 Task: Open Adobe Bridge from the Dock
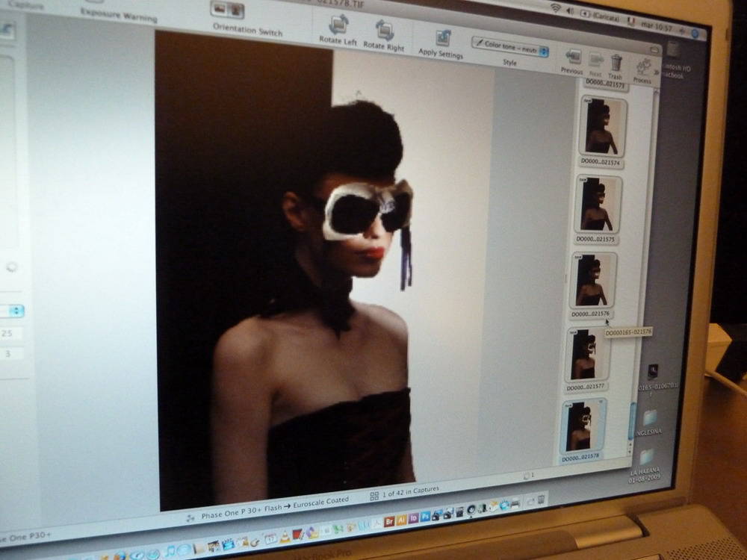(389, 522)
